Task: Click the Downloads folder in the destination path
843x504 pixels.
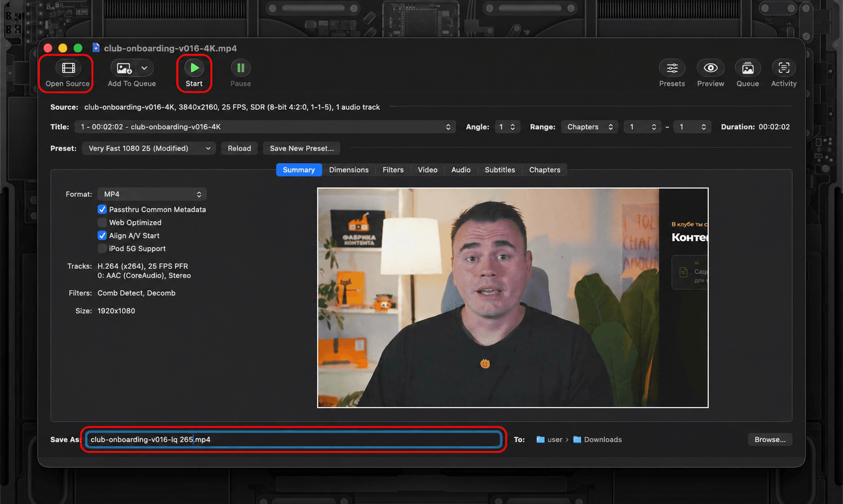Action: (x=597, y=439)
